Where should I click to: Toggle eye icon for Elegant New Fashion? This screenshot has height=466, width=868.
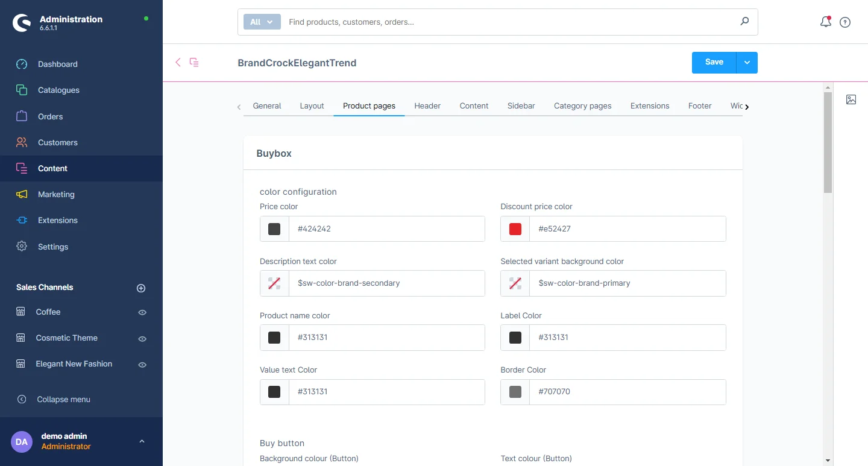click(x=142, y=365)
